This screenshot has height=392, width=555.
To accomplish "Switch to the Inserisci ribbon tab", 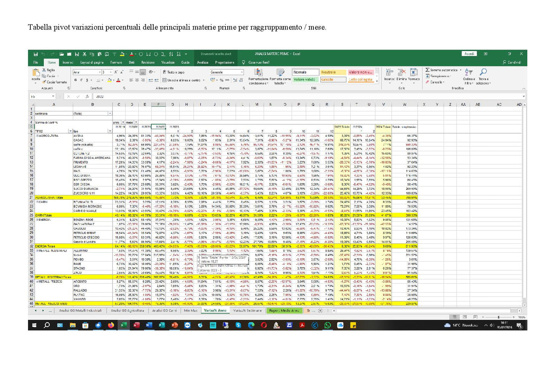I will [x=68, y=62].
